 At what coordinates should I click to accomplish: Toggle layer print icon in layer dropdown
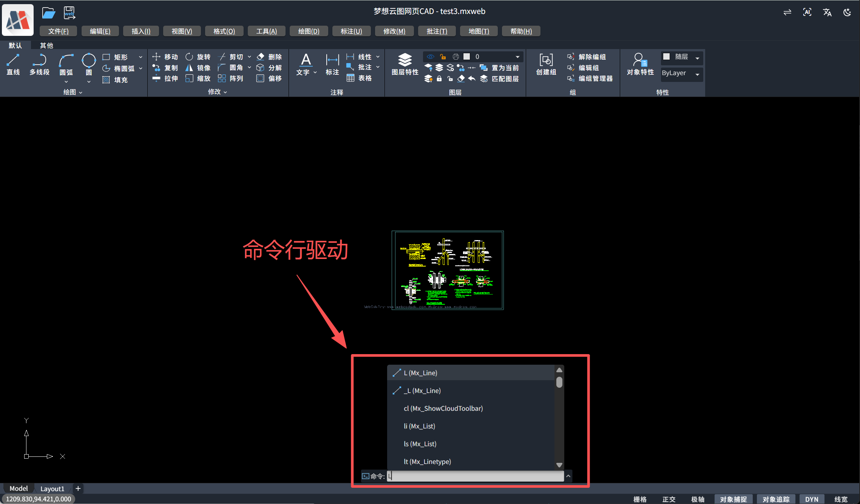click(456, 57)
